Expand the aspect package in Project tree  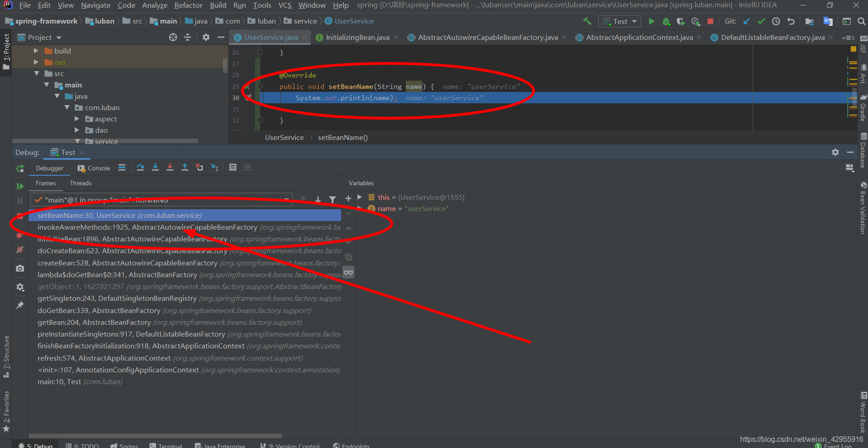(x=77, y=119)
